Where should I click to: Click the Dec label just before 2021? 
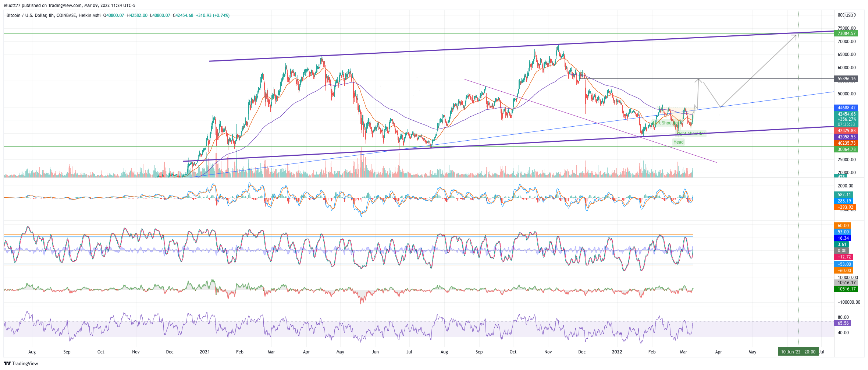[x=170, y=352]
